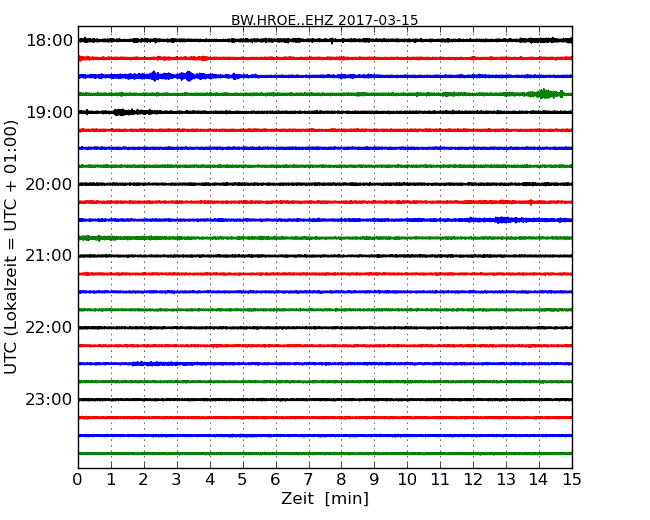
Task: Click the 23:00 time label
Action: [x=49, y=399]
